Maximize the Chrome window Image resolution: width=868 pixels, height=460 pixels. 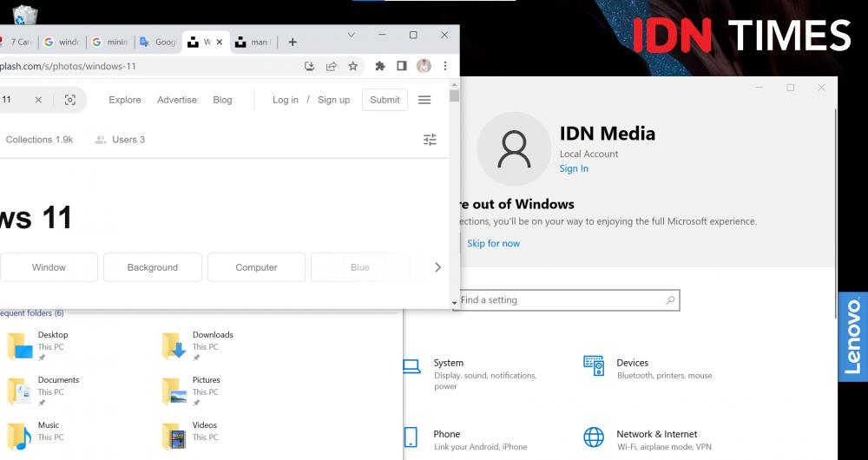(413, 35)
